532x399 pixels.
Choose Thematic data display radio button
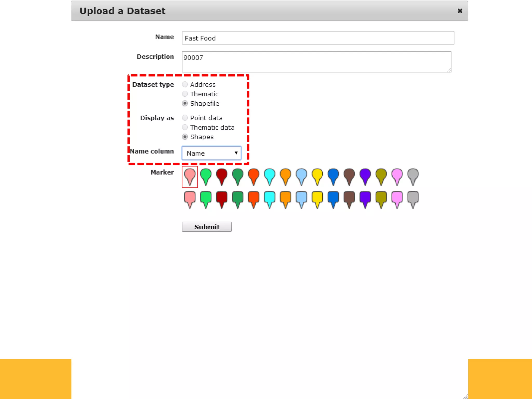click(185, 127)
